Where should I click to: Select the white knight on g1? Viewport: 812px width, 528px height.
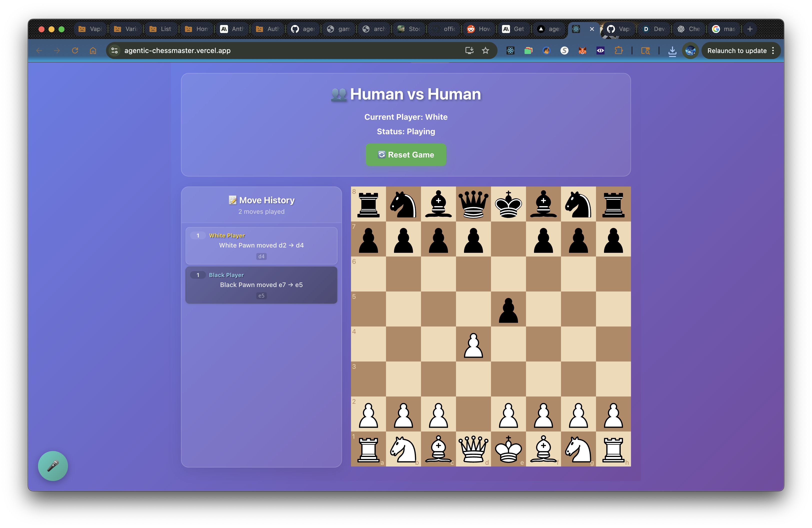[578, 449]
